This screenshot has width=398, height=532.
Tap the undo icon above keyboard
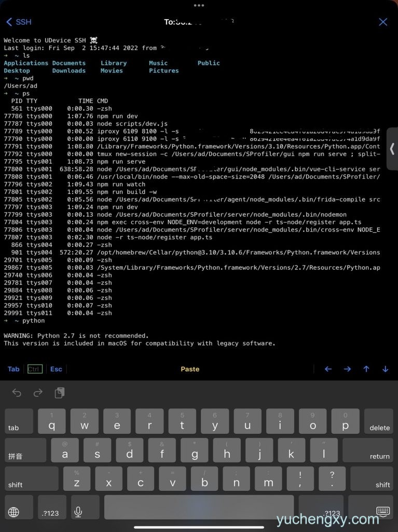(x=17, y=393)
